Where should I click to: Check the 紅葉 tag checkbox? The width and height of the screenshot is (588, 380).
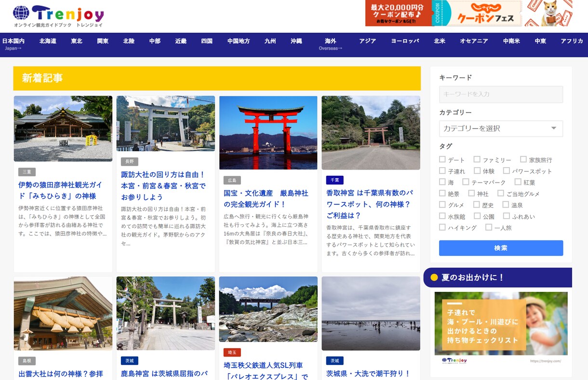[518, 182]
